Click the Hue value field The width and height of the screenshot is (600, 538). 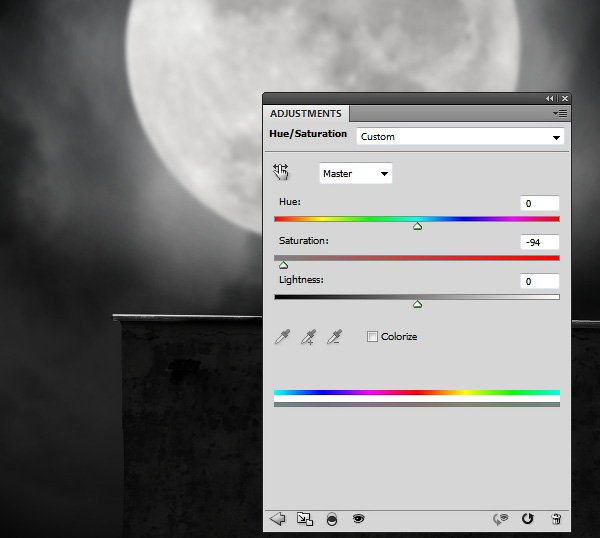pyautogui.click(x=540, y=203)
